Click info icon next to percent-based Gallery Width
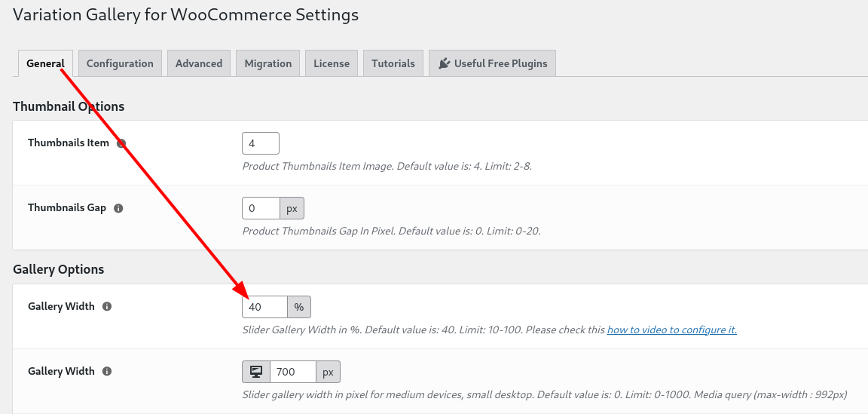 (107, 306)
